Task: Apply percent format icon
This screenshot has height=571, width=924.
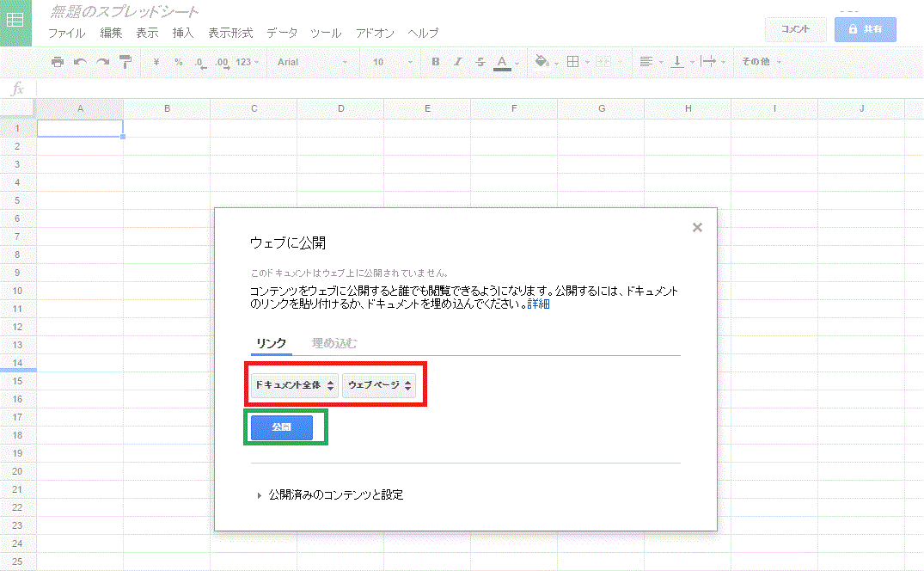Action: coord(179,62)
